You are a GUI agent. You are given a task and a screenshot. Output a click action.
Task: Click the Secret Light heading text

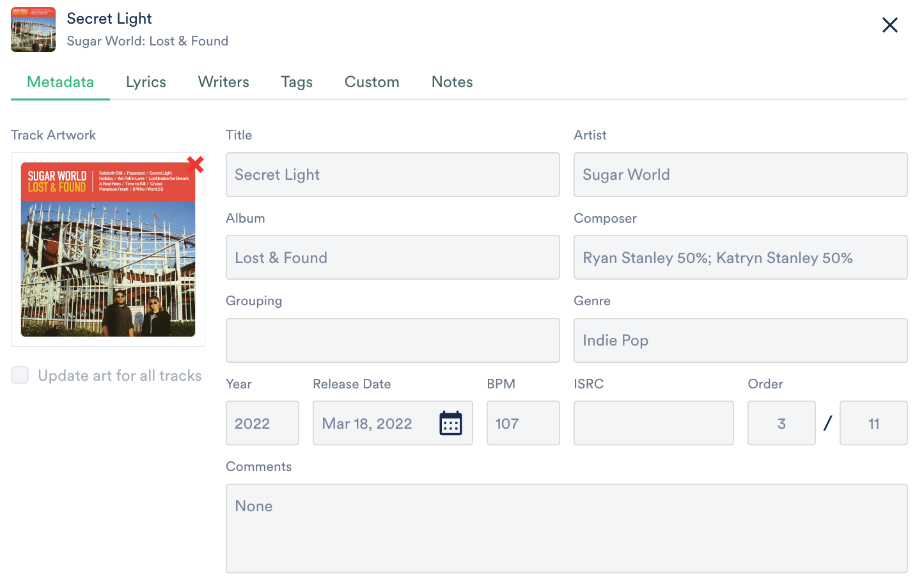coord(109,19)
